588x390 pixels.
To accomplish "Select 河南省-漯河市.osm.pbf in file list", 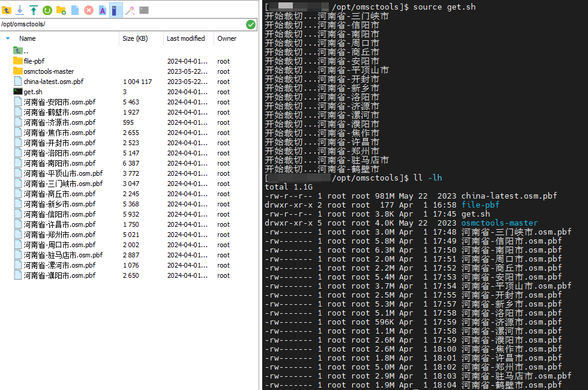I will click(59, 265).
